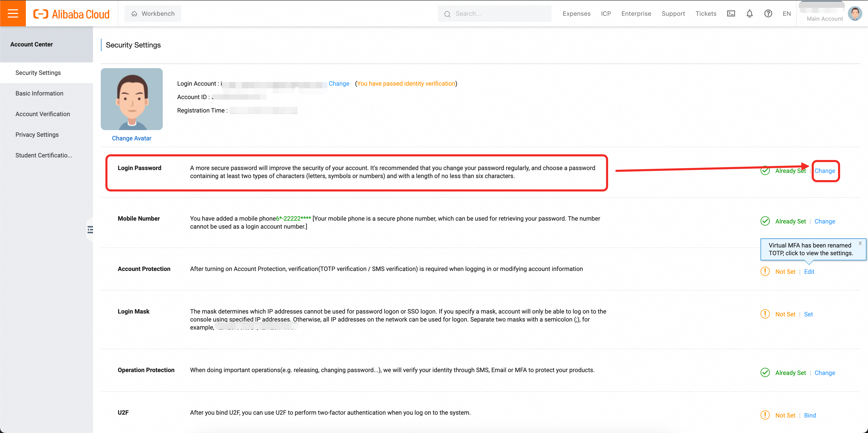The image size is (868, 433).
Task: Focus the top Search field
Action: point(499,13)
